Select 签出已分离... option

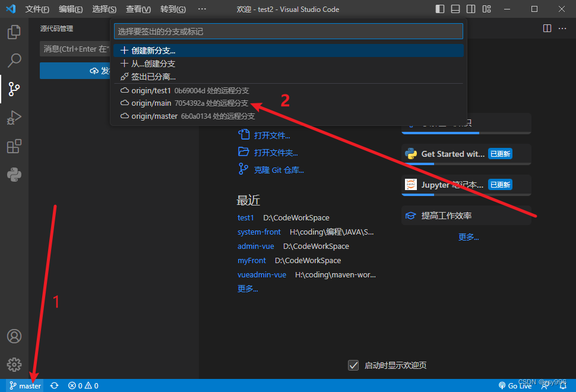[x=289, y=77]
